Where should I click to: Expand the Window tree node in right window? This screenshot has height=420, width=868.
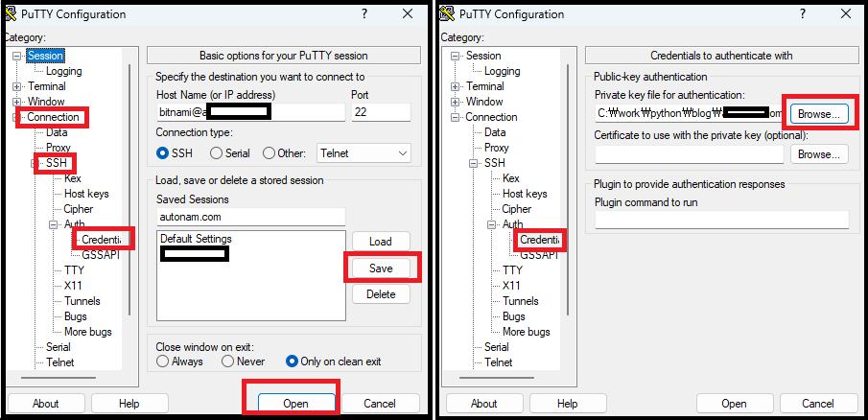[455, 102]
